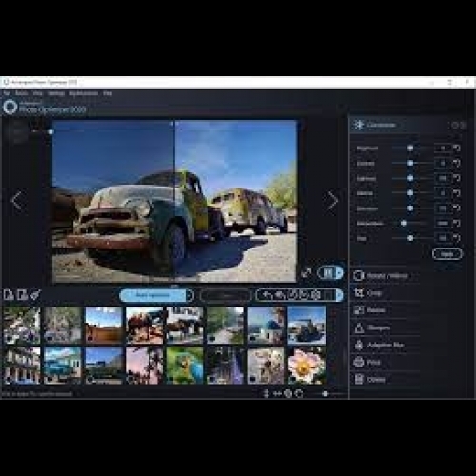476x476 pixels.
Task: Click the greyed-out save button beside Auto Optimize
Action: pos(226,295)
